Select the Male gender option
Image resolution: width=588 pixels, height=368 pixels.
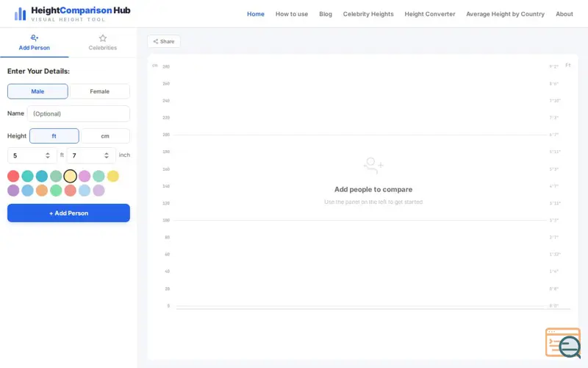[x=37, y=91]
